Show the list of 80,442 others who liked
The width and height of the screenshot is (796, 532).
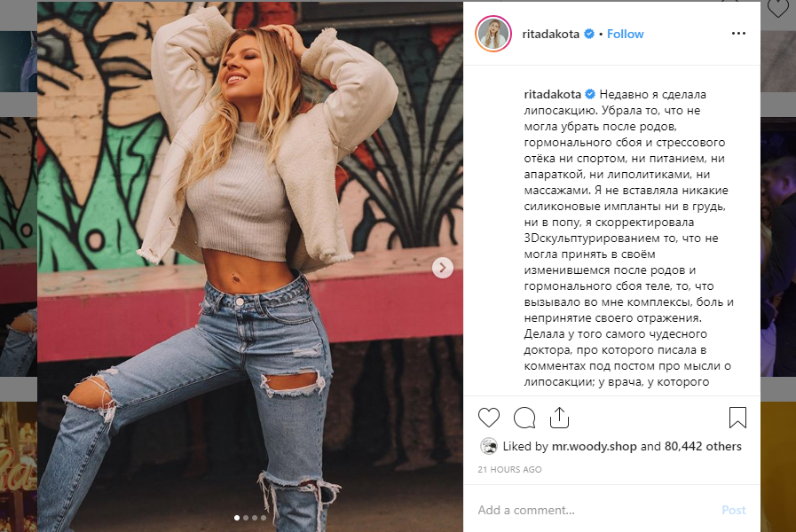703,446
